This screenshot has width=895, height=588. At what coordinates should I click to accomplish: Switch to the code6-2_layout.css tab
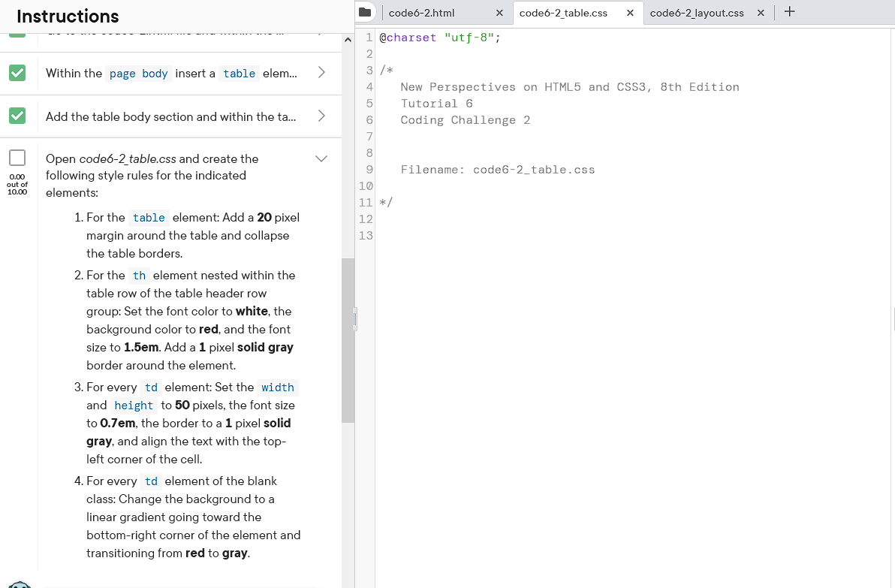(697, 13)
